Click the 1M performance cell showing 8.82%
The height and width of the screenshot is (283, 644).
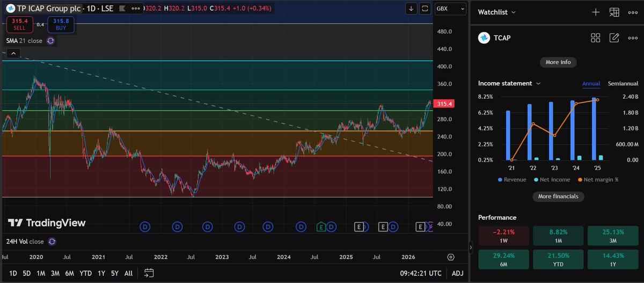tap(558, 236)
